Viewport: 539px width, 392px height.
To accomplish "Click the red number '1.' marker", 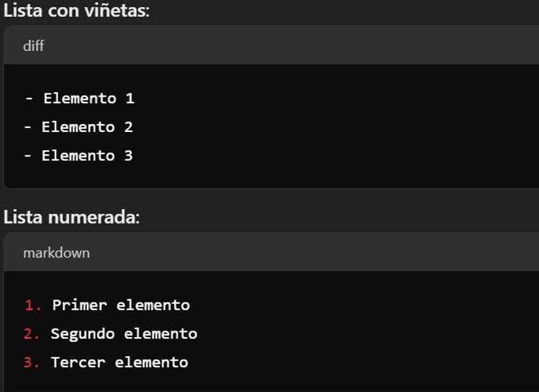I will coord(33,305).
